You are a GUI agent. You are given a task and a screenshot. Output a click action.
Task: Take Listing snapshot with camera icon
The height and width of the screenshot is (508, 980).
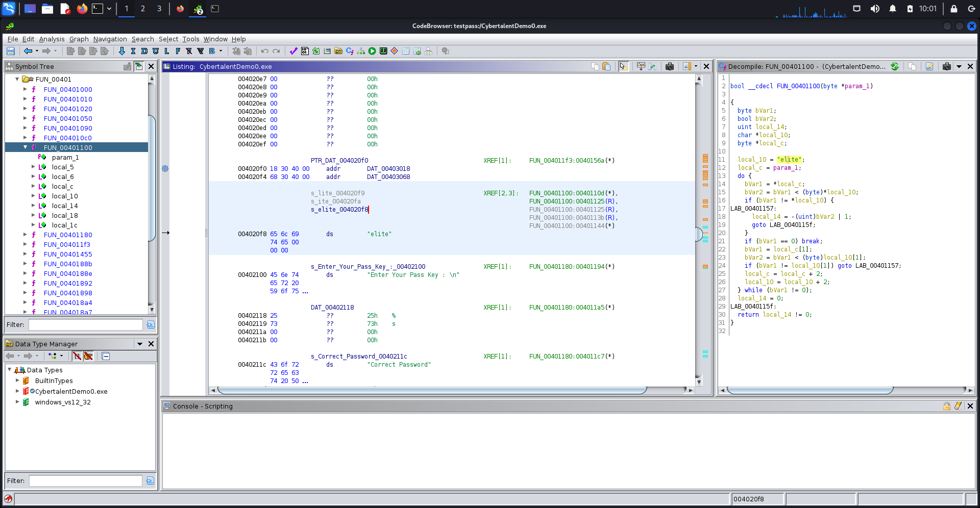(x=670, y=66)
